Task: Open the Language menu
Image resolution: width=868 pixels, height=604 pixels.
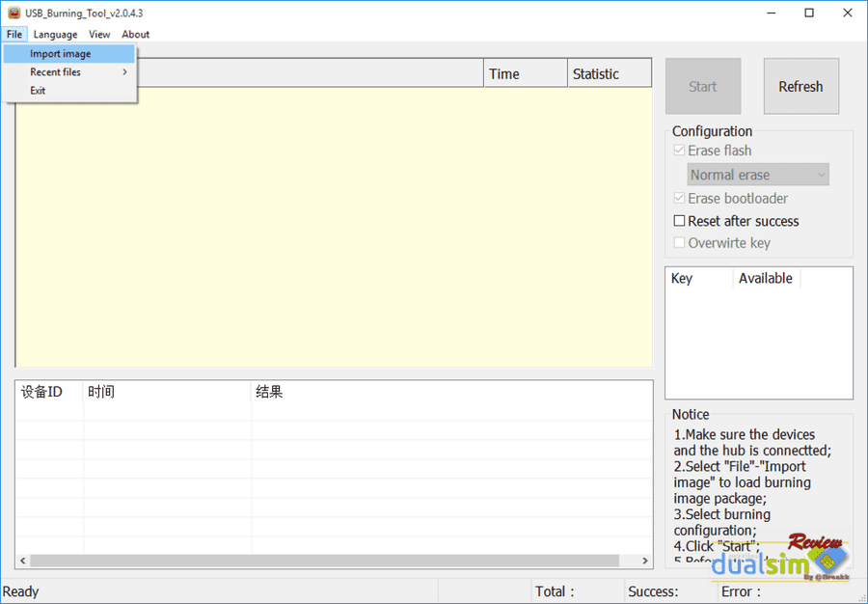Action: point(55,35)
